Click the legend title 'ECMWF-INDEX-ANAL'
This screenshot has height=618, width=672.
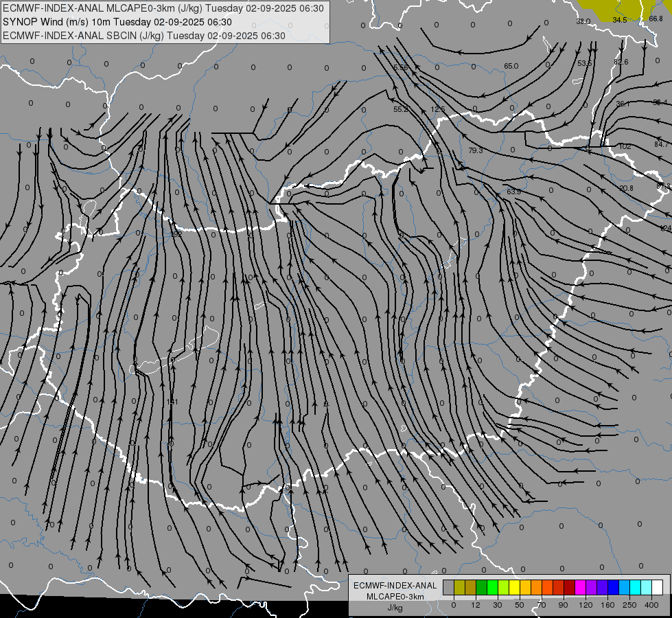(x=395, y=586)
